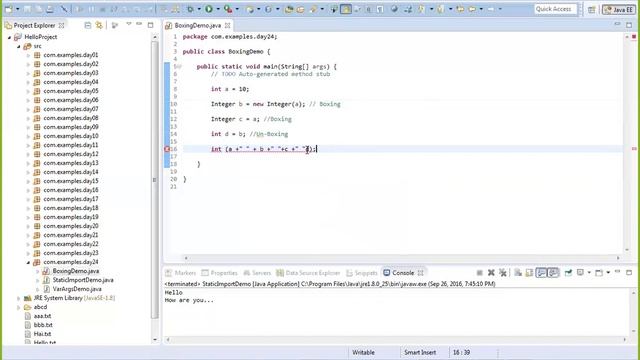Switch to the Markers tab
This screenshot has height=360, width=640.
coord(181,273)
